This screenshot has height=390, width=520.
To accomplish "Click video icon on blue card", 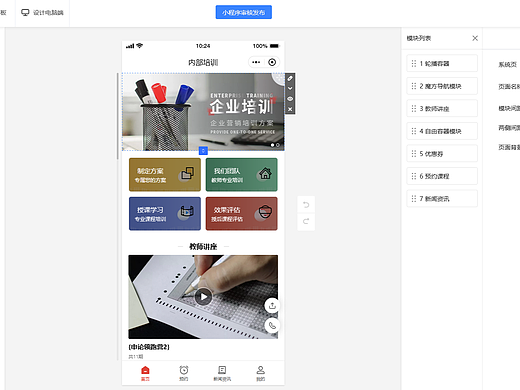I will pyautogui.click(x=187, y=211).
